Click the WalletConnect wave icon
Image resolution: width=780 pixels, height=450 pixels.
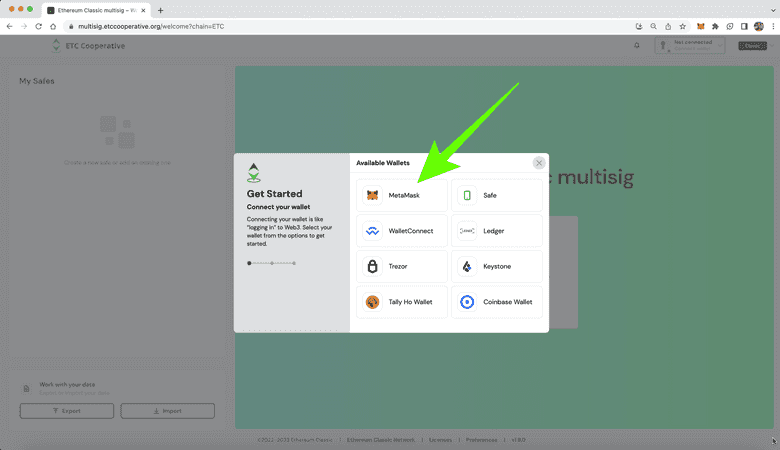pyautogui.click(x=372, y=231)
